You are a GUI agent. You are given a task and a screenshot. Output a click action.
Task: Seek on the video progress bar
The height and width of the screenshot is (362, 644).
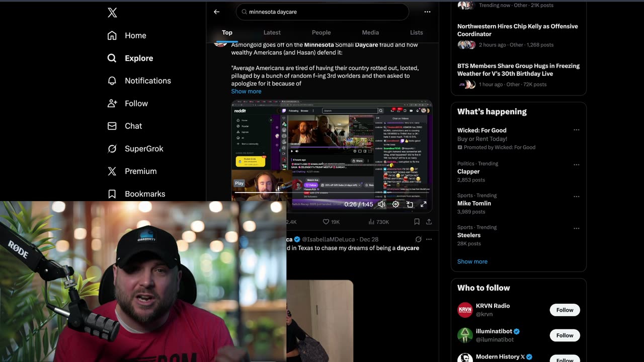click(332, 192)
